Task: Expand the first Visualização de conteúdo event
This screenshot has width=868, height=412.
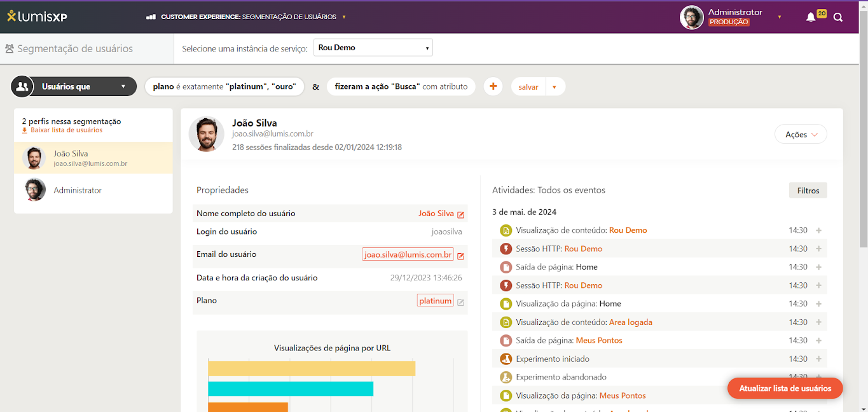Action: [818, 231]
